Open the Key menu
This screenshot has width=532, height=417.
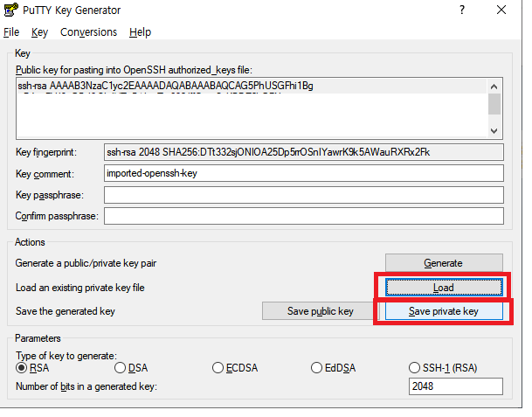coord(39,32)
